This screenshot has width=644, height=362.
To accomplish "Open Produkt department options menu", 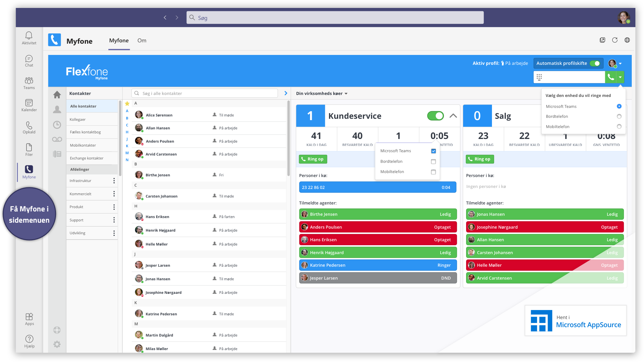I will [x=114, y=207].
